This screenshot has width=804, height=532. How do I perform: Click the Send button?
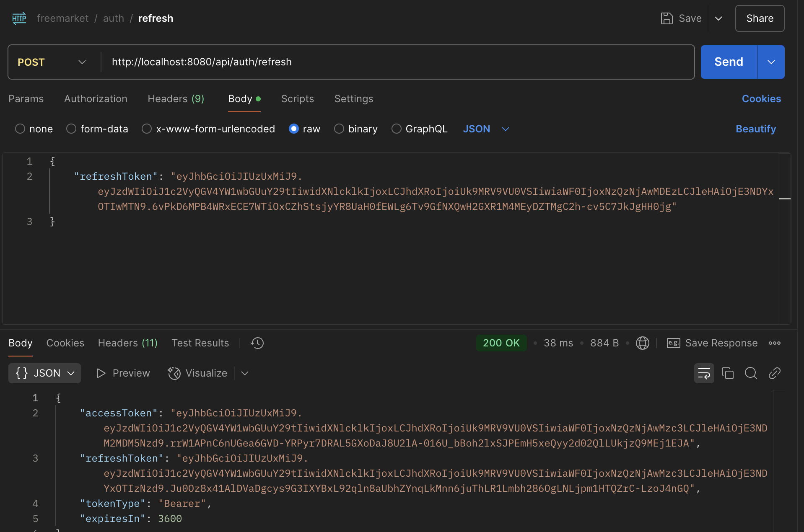[x=729, y=62]
